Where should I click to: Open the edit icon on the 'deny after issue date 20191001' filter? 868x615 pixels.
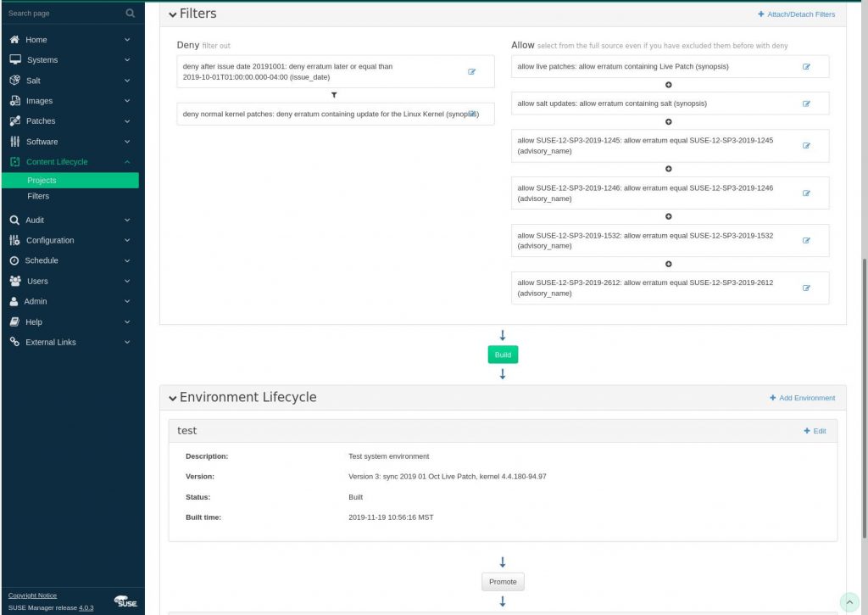point(472,71)
